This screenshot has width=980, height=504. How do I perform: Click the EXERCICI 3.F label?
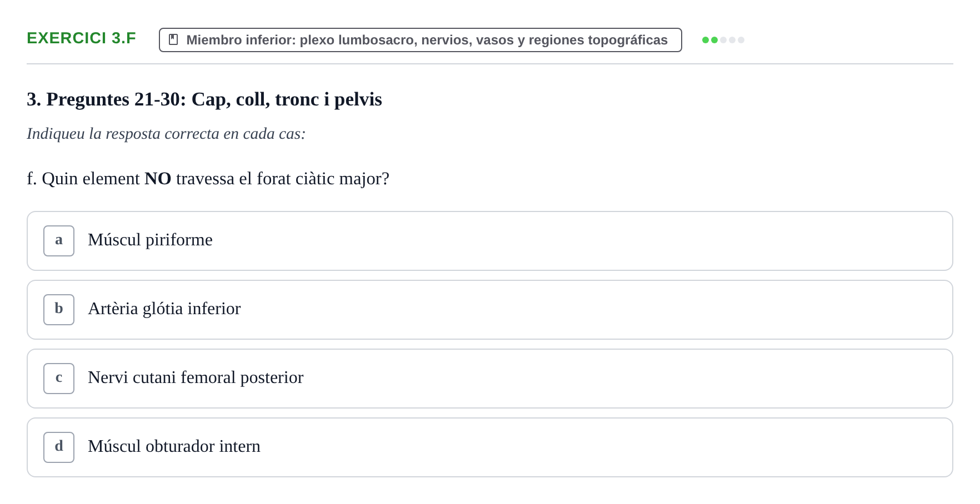pyautogui.click(x=82, y=38)
